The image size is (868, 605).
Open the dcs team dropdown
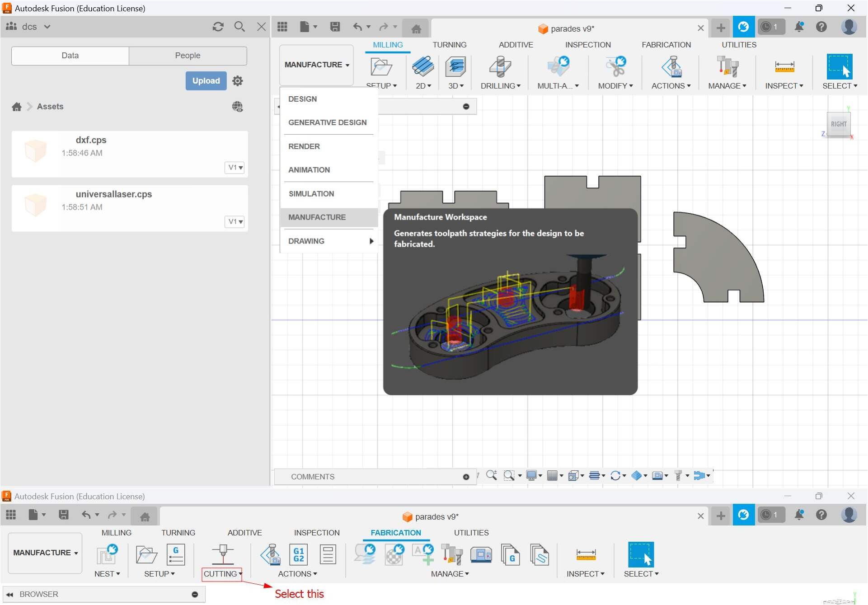(x=47, y=27)
